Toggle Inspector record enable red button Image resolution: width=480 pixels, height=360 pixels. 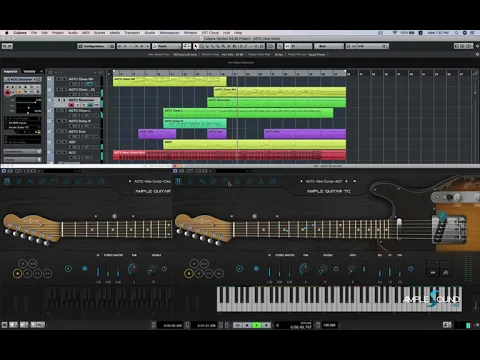click(7, 92)
